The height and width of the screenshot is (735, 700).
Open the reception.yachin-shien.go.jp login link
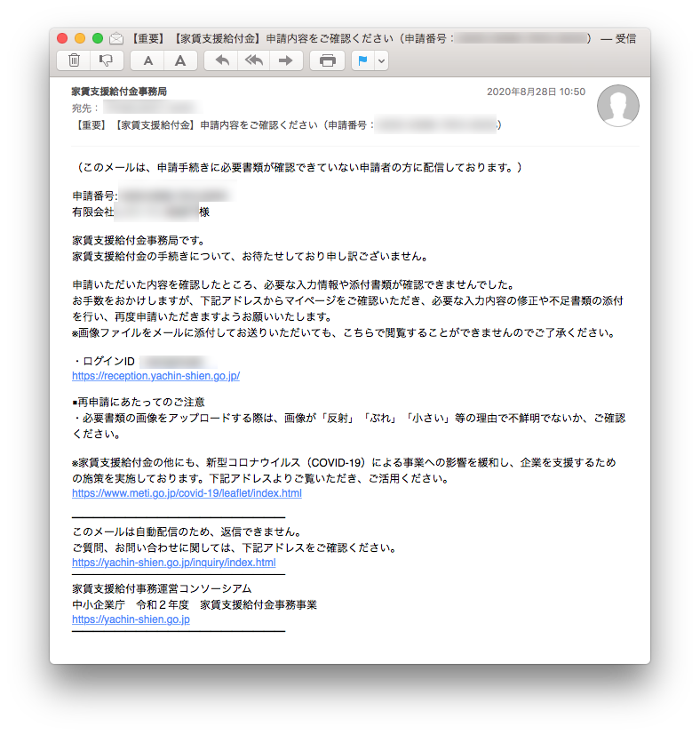[155, 376]
